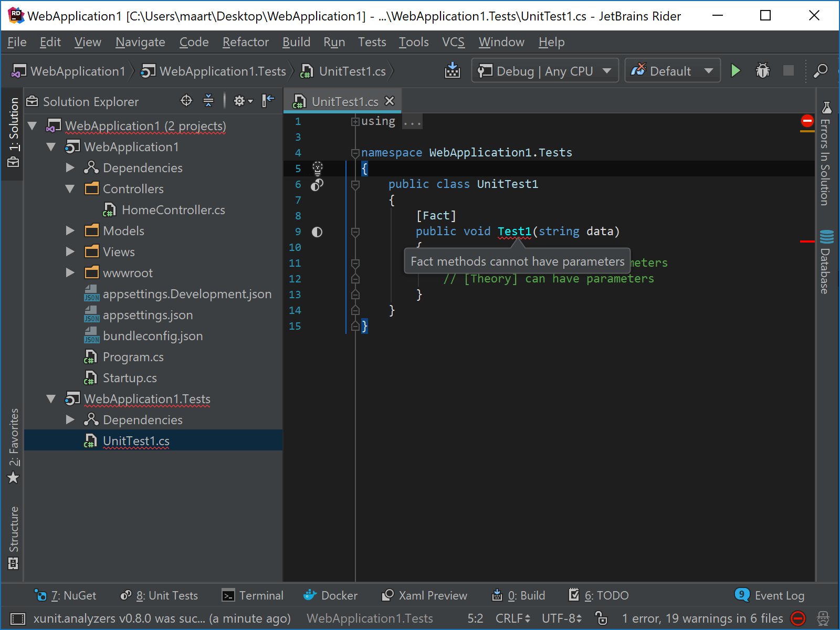
Task: Toggle the 1: Solution side tool window
Action: click(13, 133)
